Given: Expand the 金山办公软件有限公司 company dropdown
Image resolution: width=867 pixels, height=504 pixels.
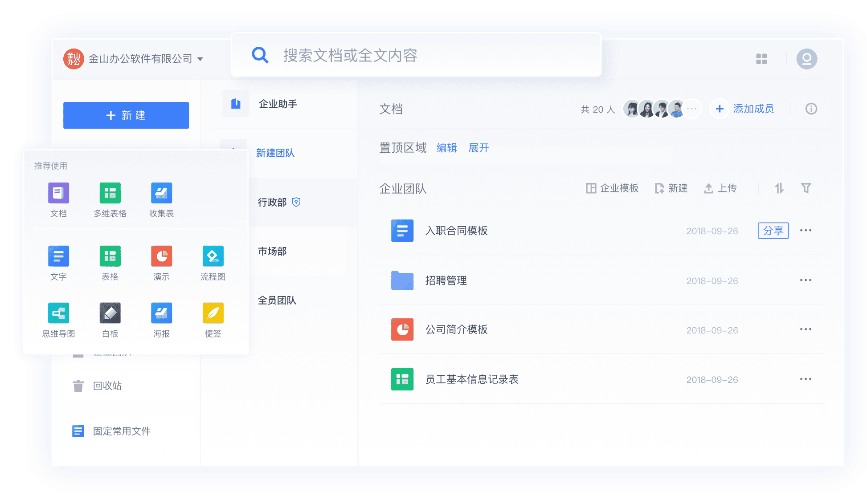Looking at the screenshot, I should [x=200, y=59].
